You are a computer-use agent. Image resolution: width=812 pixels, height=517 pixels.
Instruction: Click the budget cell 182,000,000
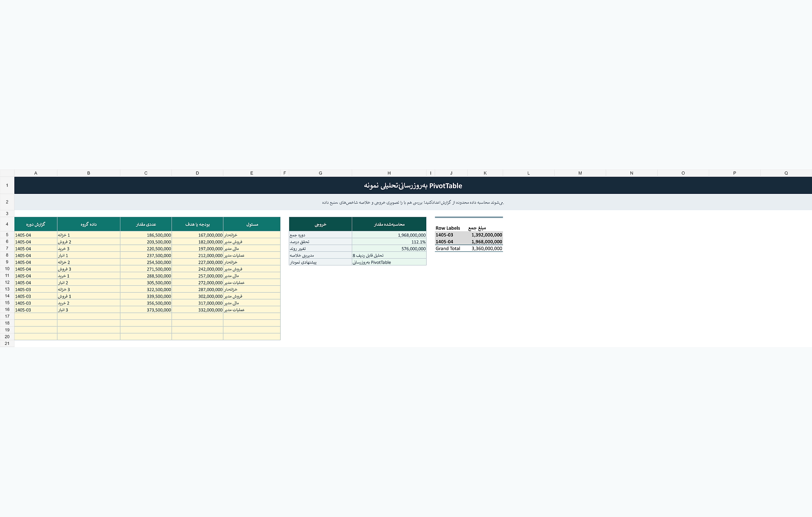point(197,242)
